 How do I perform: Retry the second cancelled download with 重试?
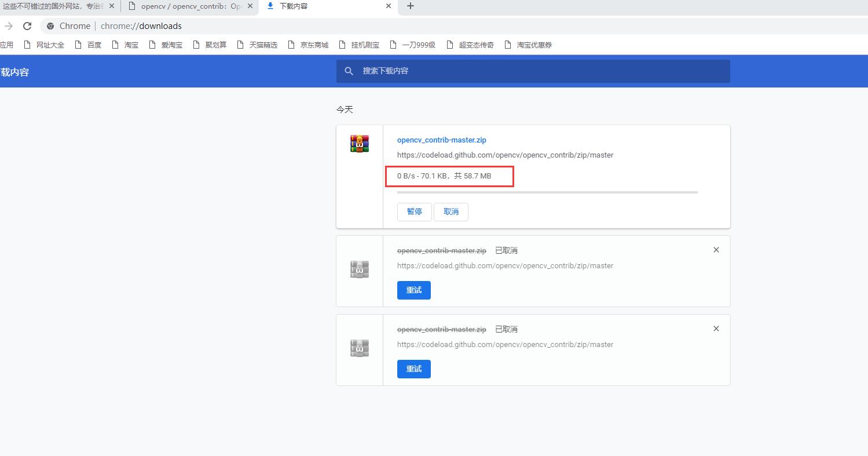[x=414, y=369]
